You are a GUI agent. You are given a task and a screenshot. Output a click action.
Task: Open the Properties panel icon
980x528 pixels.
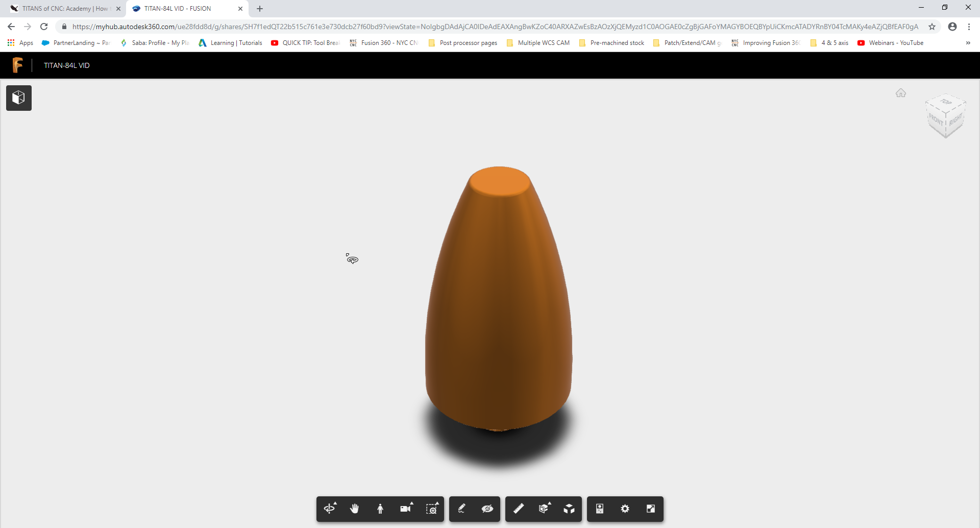coord(600,509)
